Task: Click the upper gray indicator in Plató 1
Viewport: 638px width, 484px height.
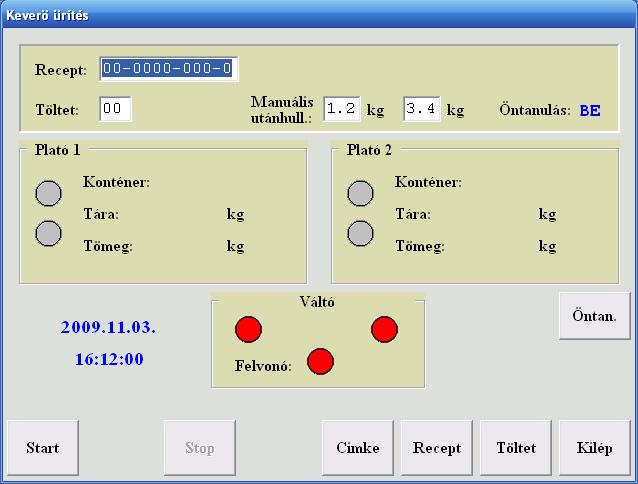Action: 49,193
